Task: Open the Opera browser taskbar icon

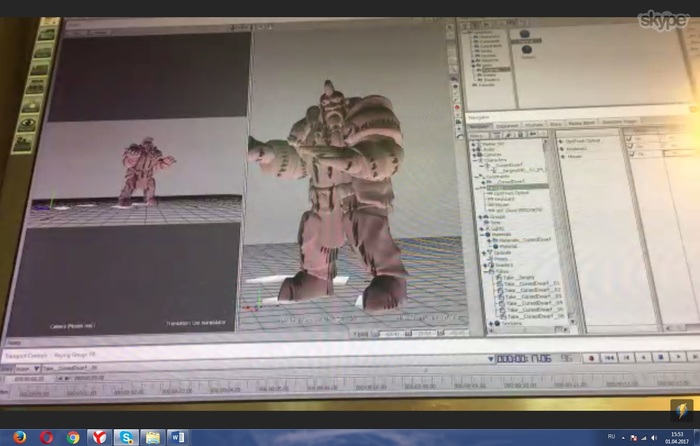Action: point(46,438)
